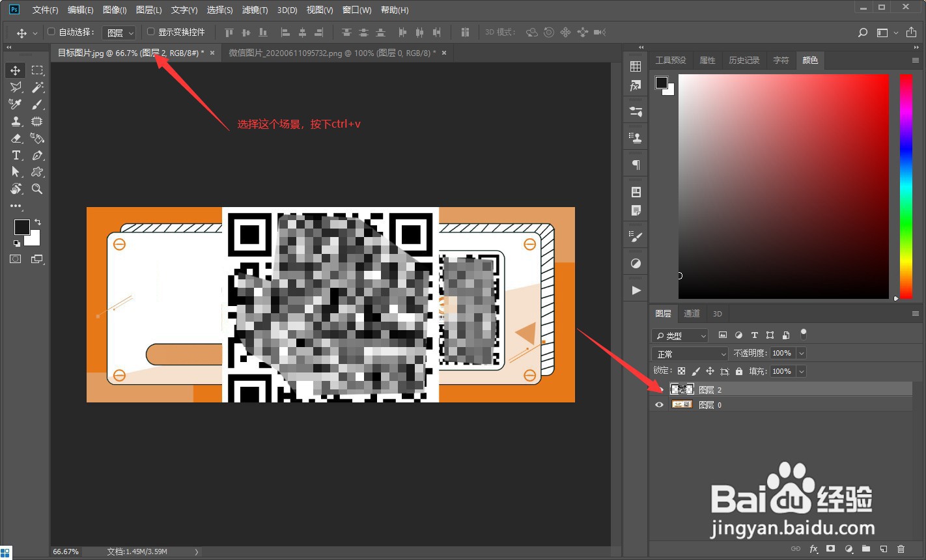Open the 图层 auto-select dropdown

click(x=120, y=33)
